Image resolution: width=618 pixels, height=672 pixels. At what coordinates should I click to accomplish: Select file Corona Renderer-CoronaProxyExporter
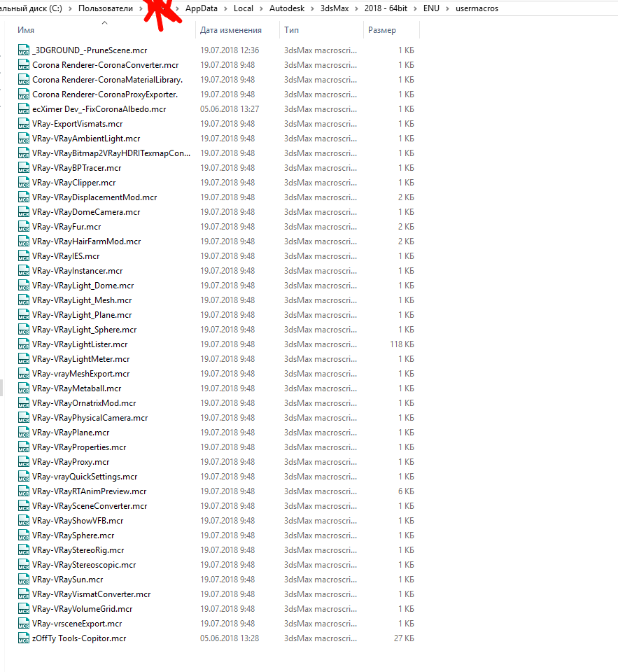(105, 94)
